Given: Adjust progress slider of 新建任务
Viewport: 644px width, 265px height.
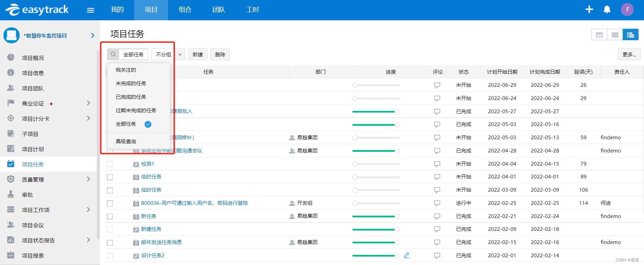Looking at the screenshot, I should click(376, 230).
